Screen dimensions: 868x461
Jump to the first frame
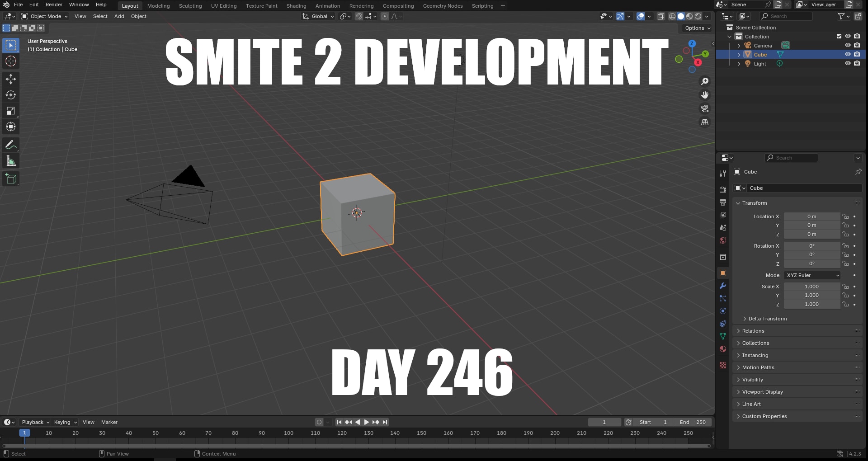pos(339,422)
